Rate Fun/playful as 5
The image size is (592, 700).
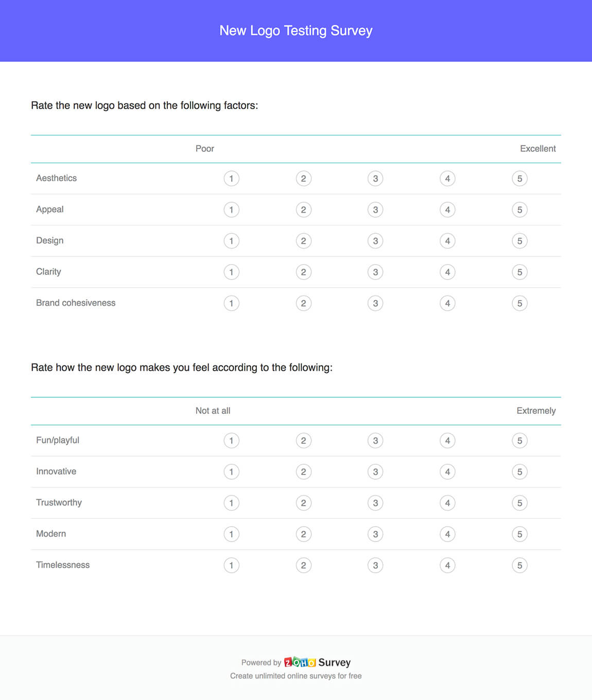pos(519,441)
